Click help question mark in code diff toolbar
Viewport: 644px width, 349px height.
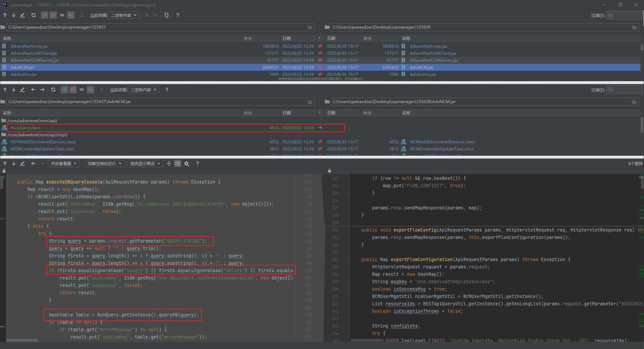(197, 163)
